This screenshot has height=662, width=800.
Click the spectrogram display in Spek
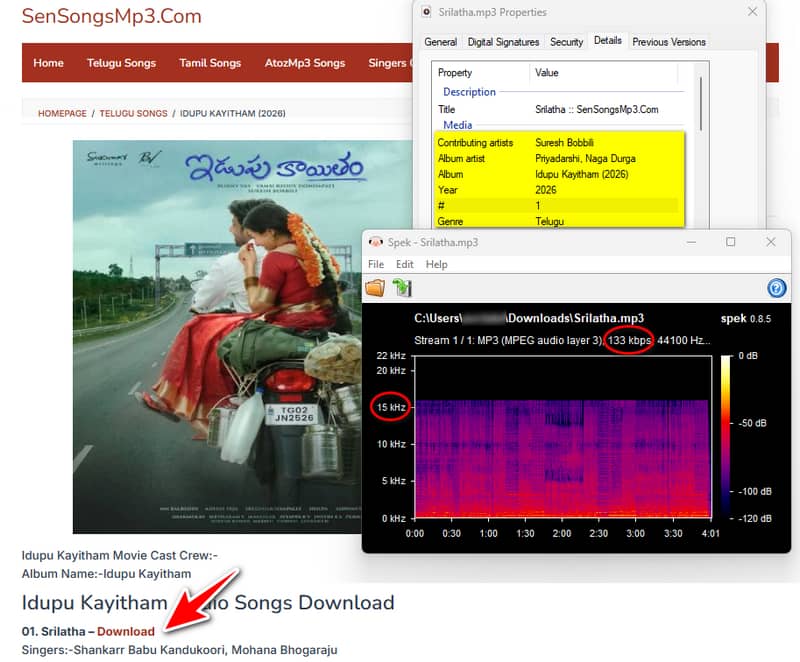(563, 437)
